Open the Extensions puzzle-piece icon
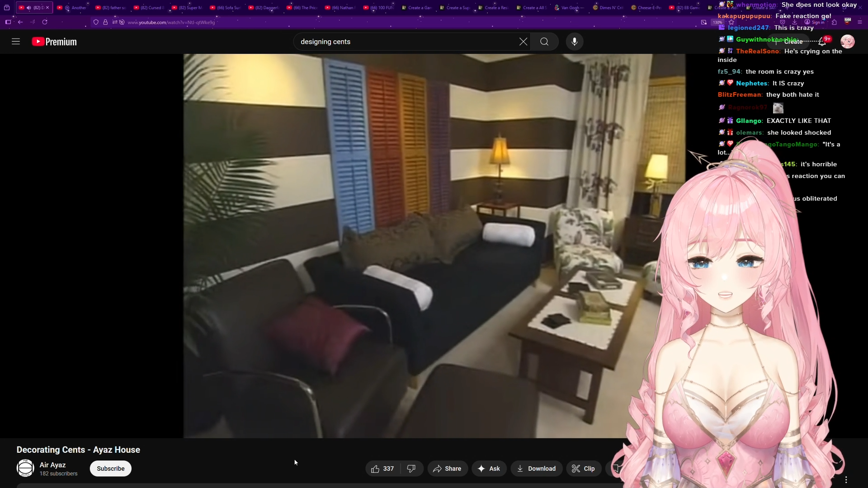Image resolution: width=868 pixels, height=488 pixels. (834, 22)
